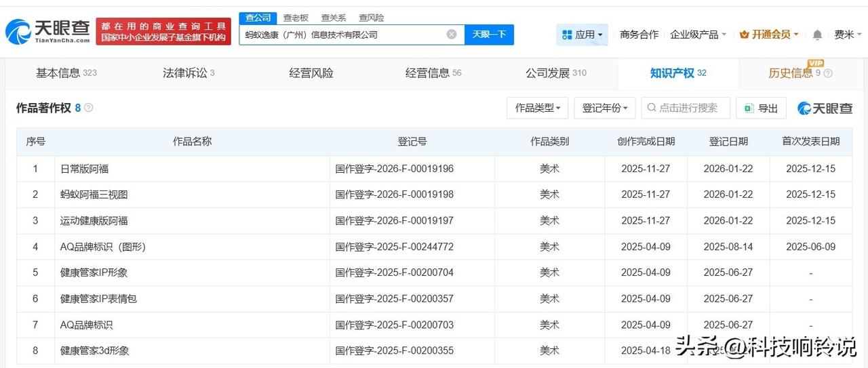
Task: Click the 登记日期 column header
Action: tap(728, 141)
